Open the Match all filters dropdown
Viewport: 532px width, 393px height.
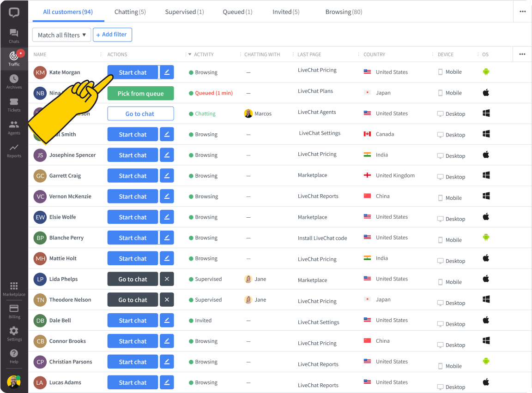point(61,35)
